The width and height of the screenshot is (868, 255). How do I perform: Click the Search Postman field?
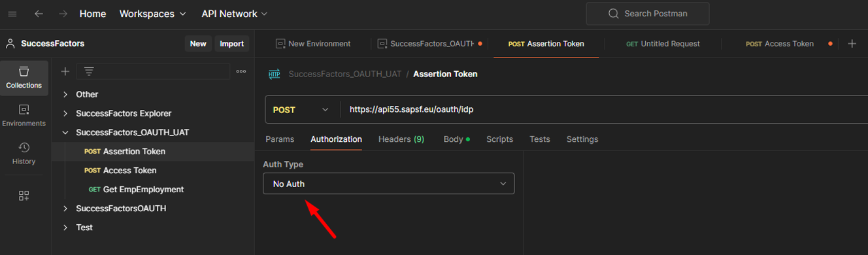(x=648, y=14)
